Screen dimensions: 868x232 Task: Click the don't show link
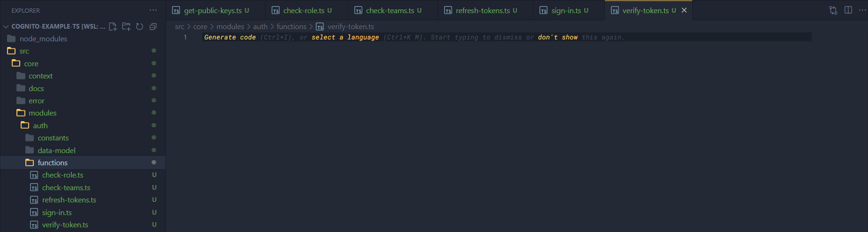tap(558, 37)
